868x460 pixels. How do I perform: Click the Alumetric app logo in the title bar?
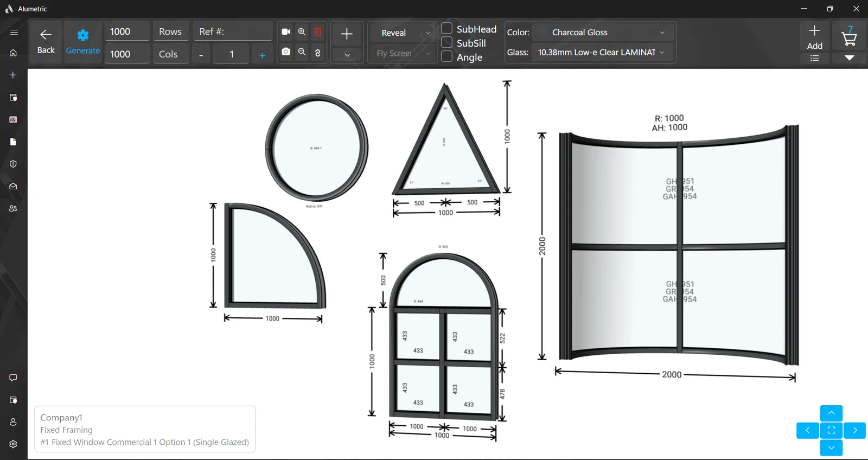pyautogui.click(x=9, y=9)
